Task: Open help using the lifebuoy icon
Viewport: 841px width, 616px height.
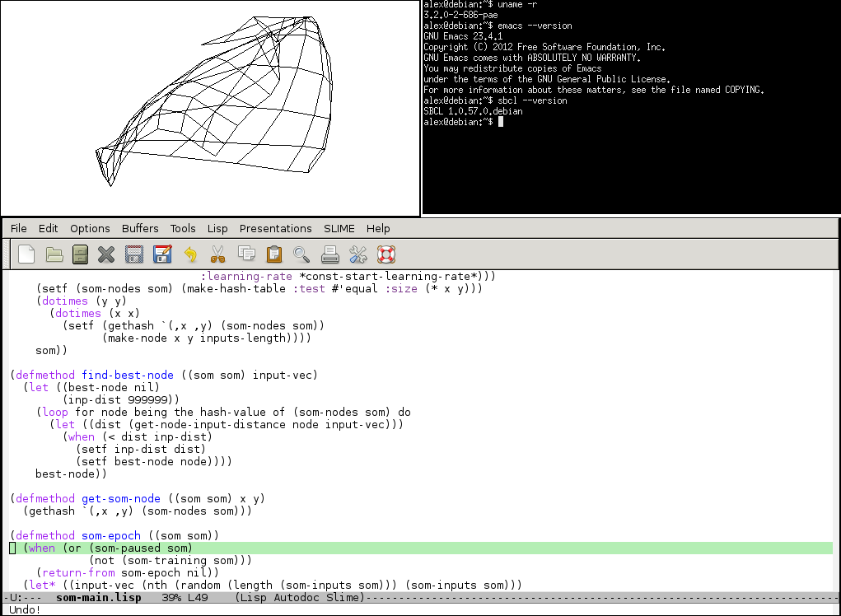Action: click(386, 254)
